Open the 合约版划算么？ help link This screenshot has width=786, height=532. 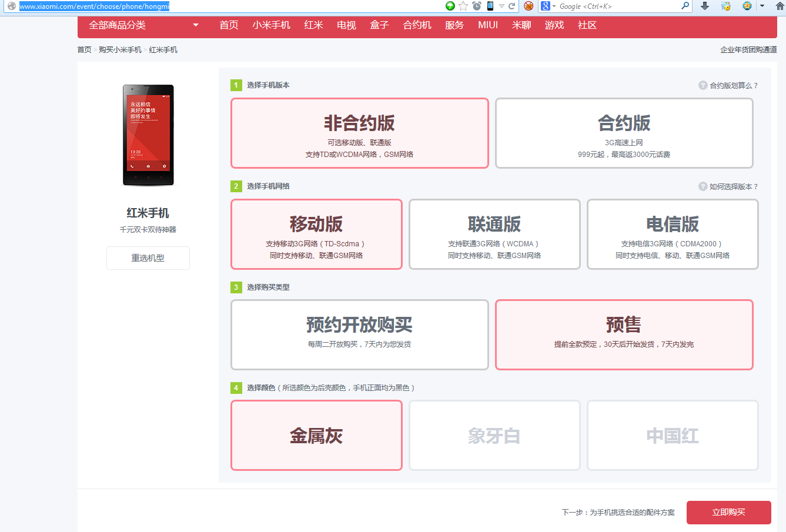734,85
